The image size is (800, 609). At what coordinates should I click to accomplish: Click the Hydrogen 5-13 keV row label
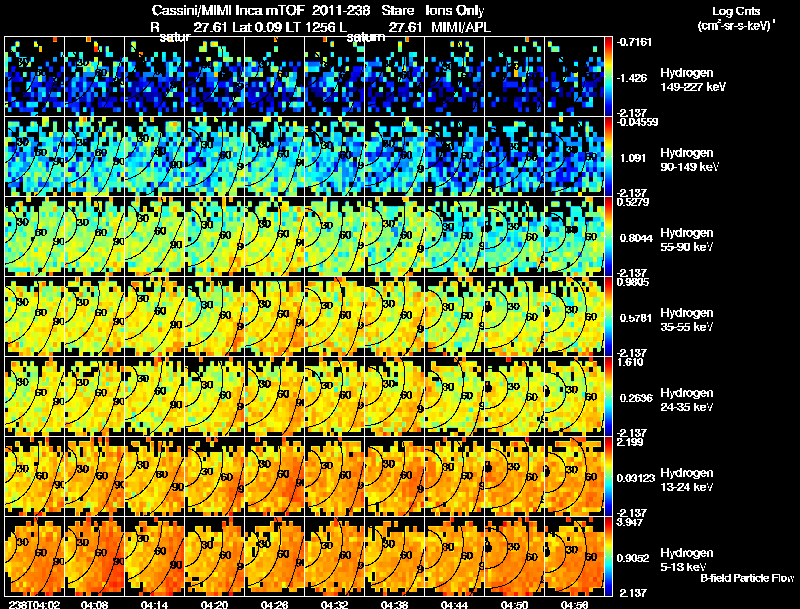coord(686,560)
